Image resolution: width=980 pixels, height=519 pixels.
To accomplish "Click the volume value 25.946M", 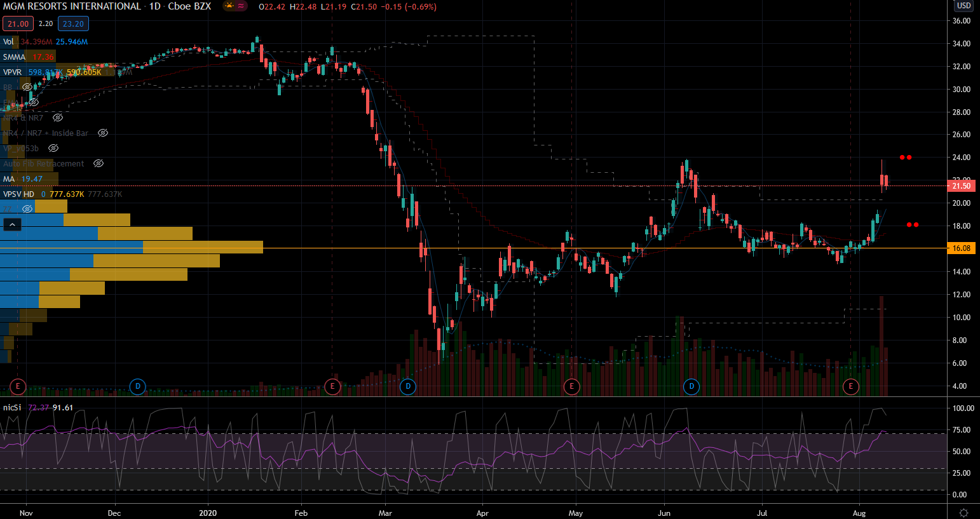I will pos(72,41).
